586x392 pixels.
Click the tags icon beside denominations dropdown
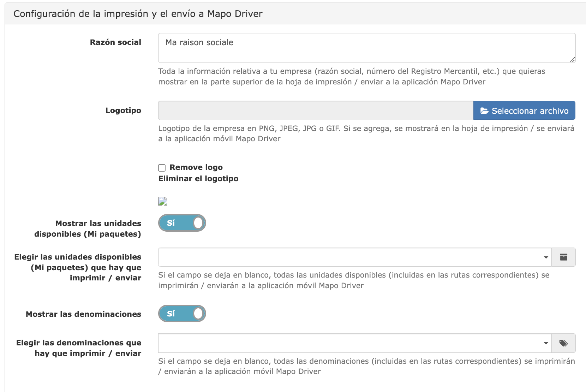563,343
